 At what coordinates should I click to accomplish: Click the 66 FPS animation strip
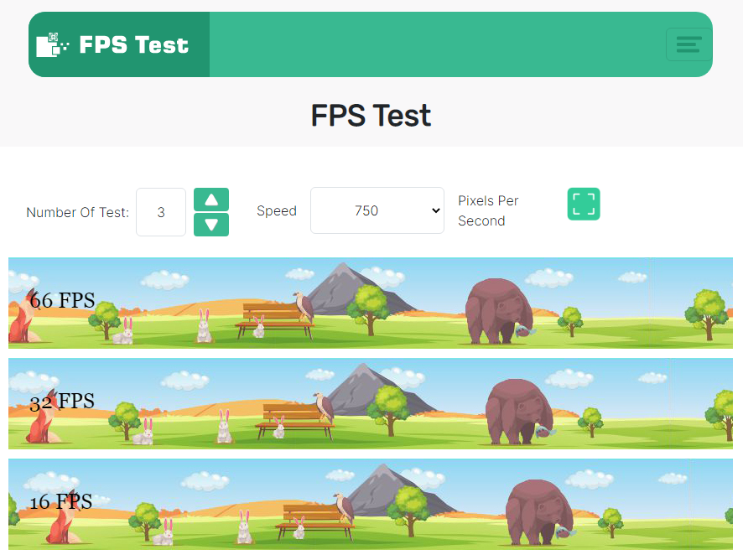371,303
